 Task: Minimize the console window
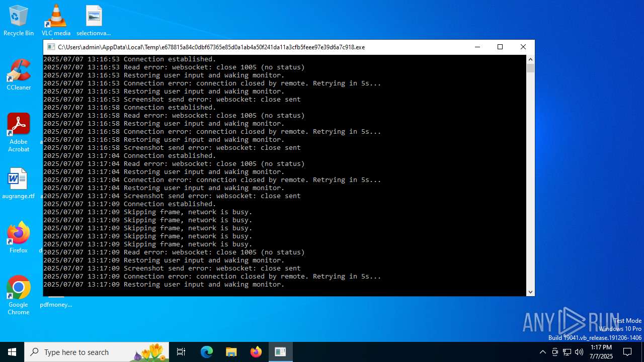click(x=477, y=47)
